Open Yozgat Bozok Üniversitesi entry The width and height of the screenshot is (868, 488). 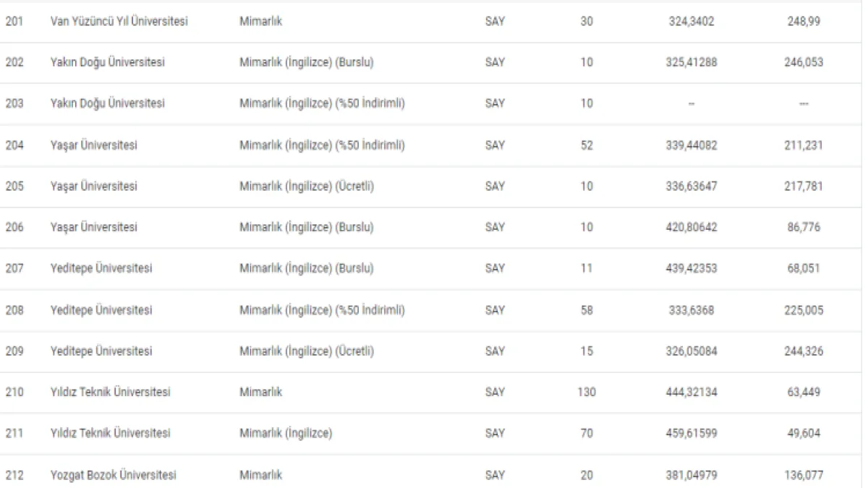pyautogui.click(x=113, y=475)
